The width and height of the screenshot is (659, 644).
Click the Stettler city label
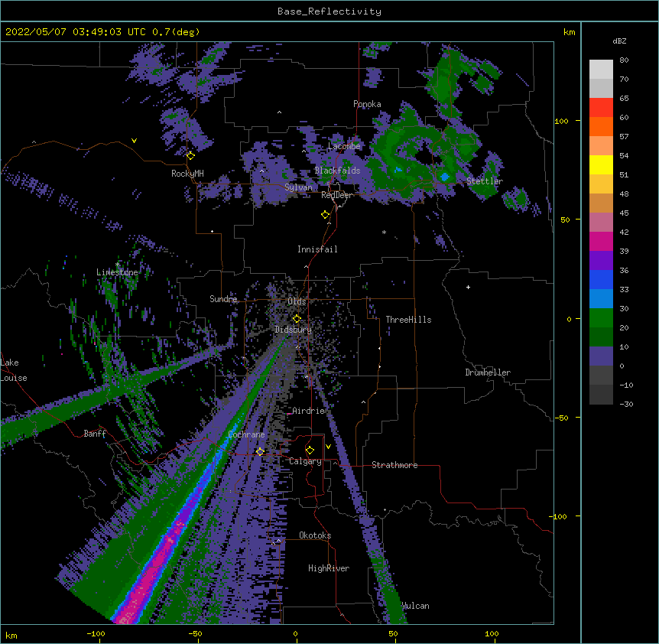(485, 181)
